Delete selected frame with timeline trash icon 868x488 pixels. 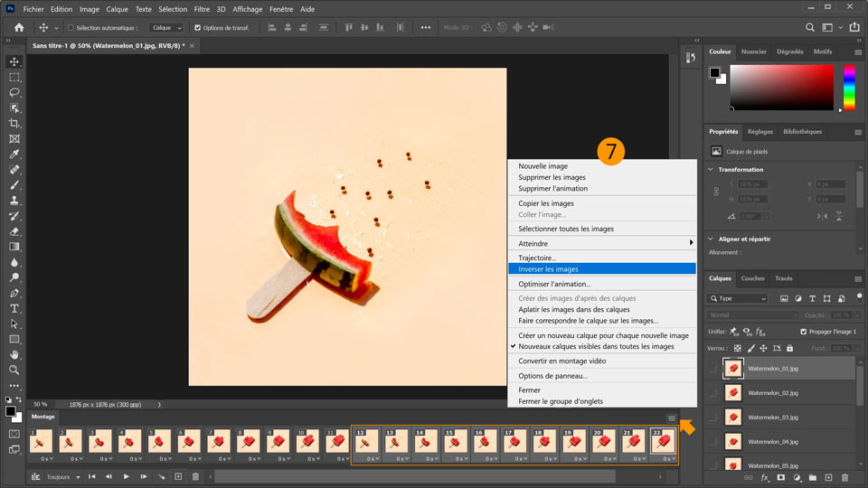pos(195,476)
